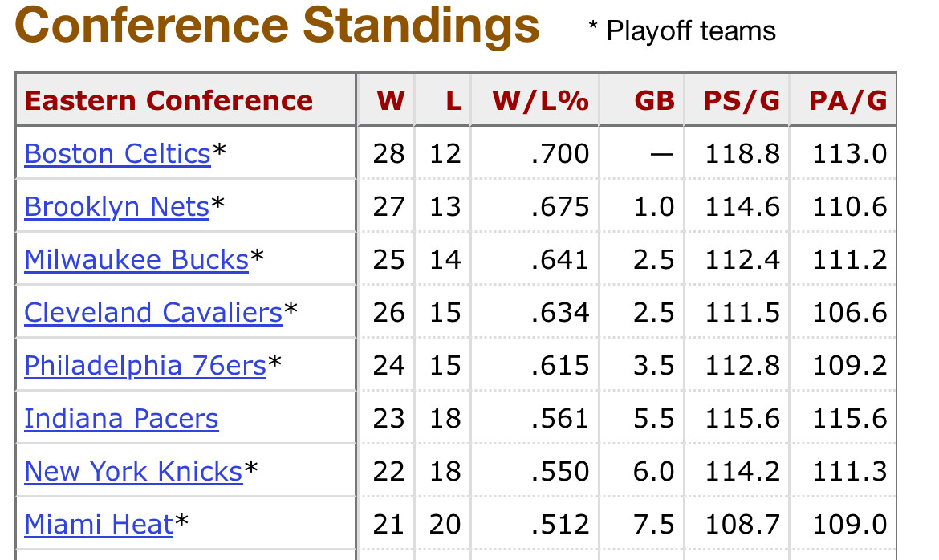The height and width of the screenshot is (560, 939).
Task: Select the Philadelphia 76ers link
Action: (x=145, y=366)
